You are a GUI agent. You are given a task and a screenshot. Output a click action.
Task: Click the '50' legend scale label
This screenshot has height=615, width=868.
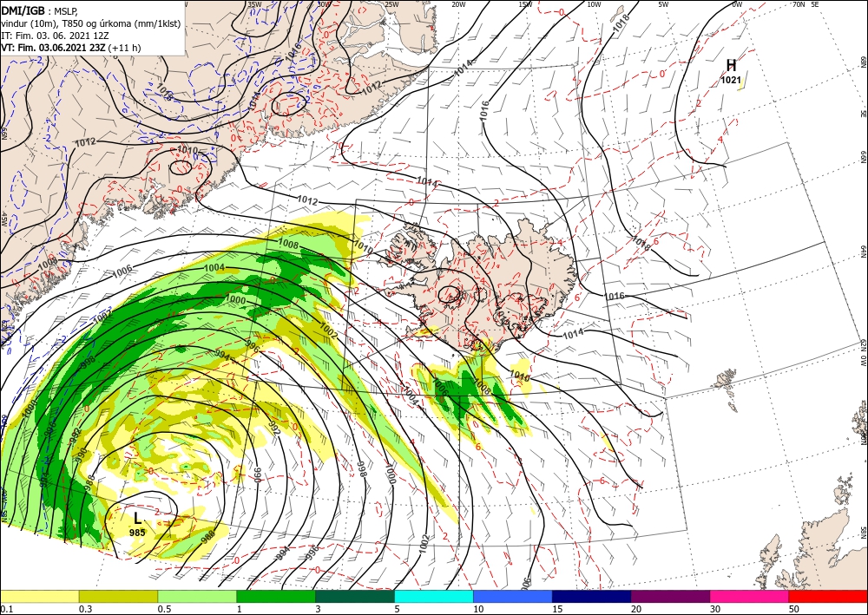coord(794,609)
